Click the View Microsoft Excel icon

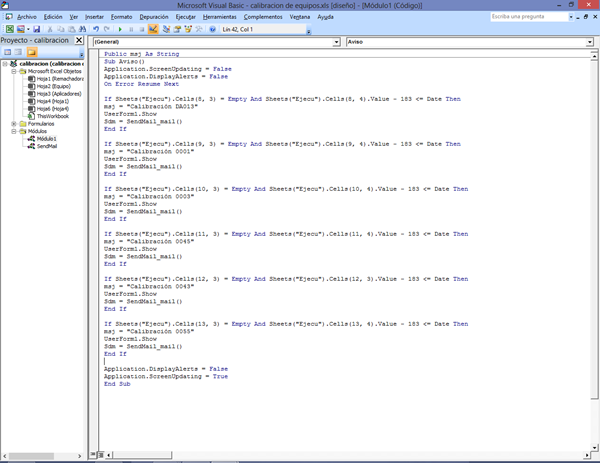coord(7,30)
